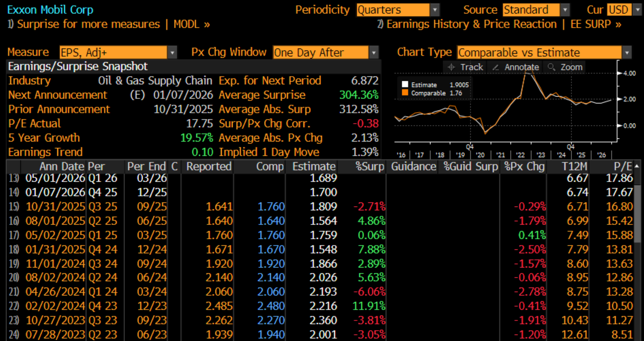Click the 11.91% surprise value

(368, 306)
